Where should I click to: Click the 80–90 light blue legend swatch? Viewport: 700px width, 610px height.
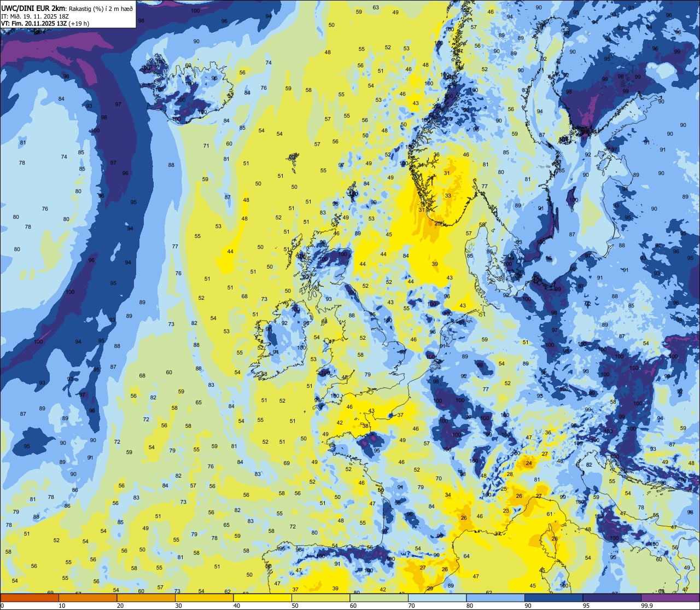495,597
